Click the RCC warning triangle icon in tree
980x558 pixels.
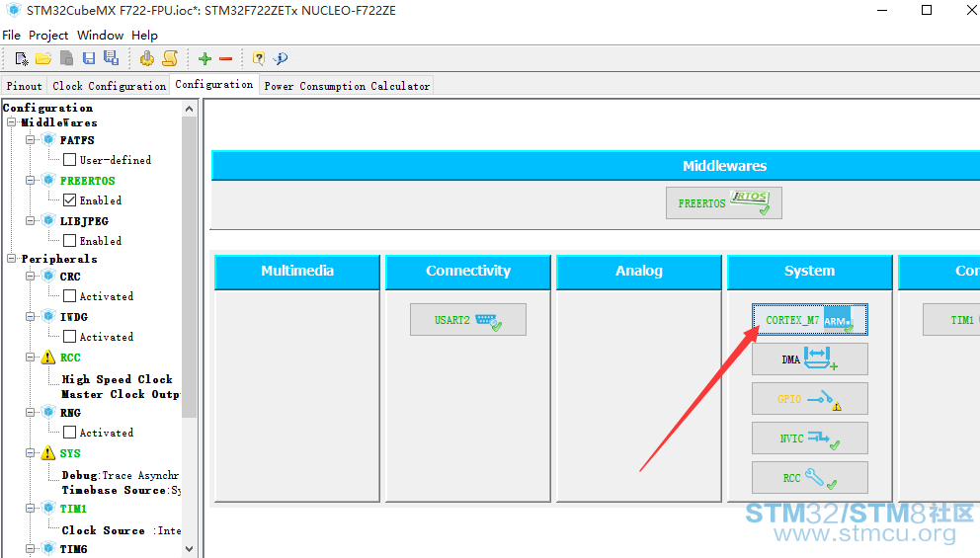pyautogui.click(x=48, y=358)
